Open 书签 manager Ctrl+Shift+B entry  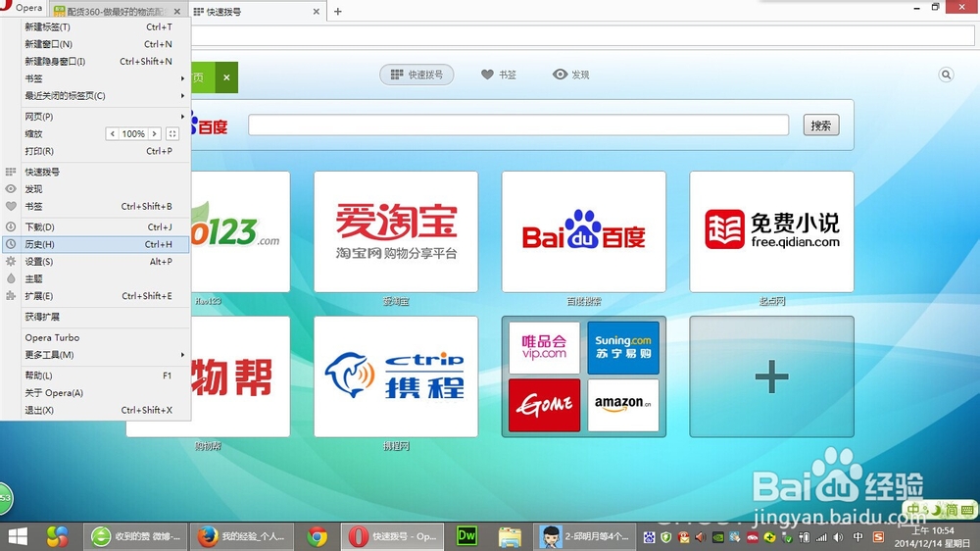[x=96, y=207]
